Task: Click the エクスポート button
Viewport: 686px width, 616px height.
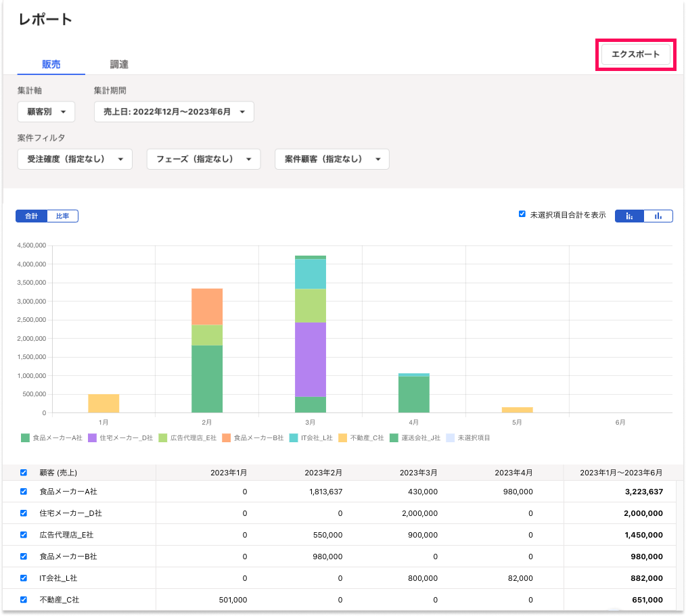Action: click(x=635, y=54)
